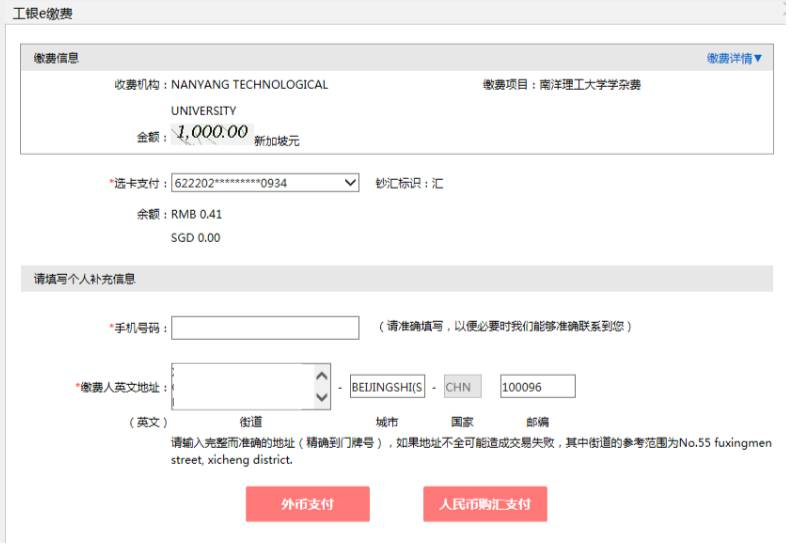Click the CHN country field
Image resolution: width=791 pixels, height=557 pixels.
tap(462, 387)
